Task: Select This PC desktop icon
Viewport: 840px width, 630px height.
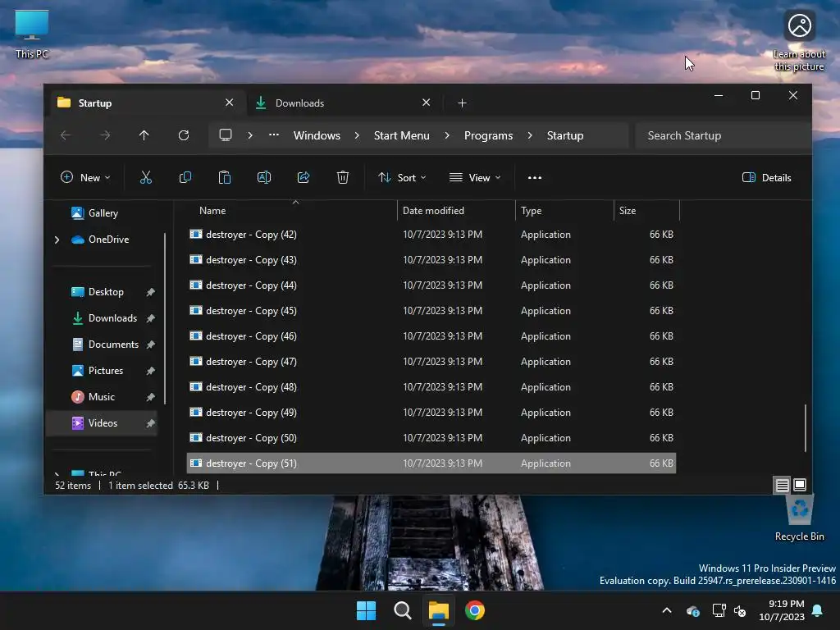Action: (x=32, y=34)
